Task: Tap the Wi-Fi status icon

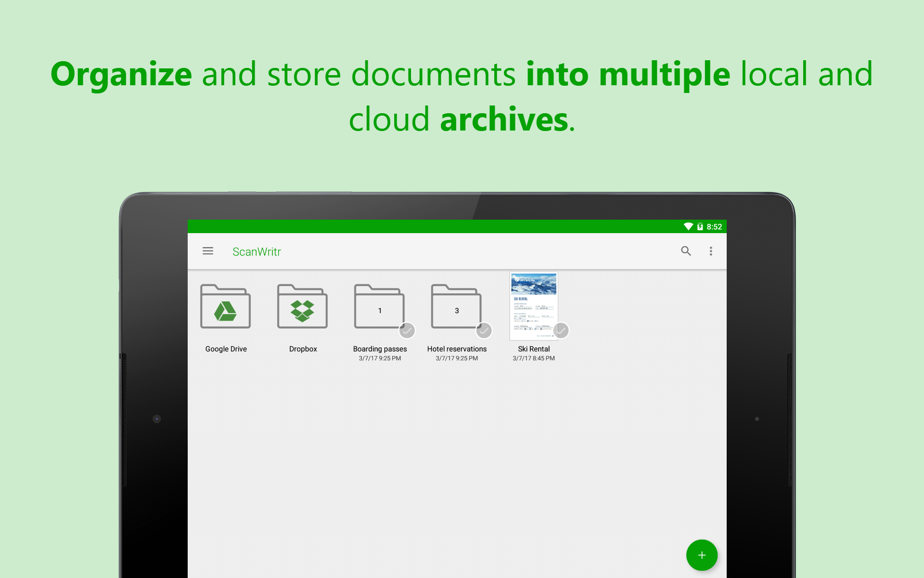Action: pyautogui.click(x=688, y=226)
